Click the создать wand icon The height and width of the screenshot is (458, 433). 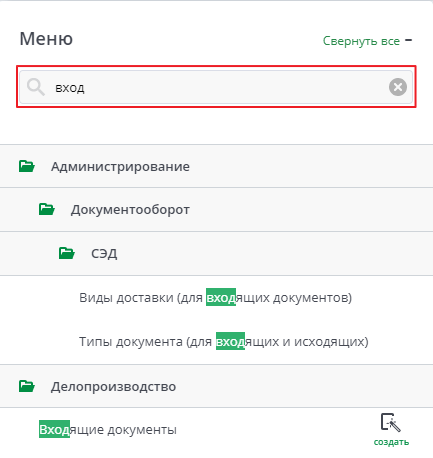(x=391, y=422)
